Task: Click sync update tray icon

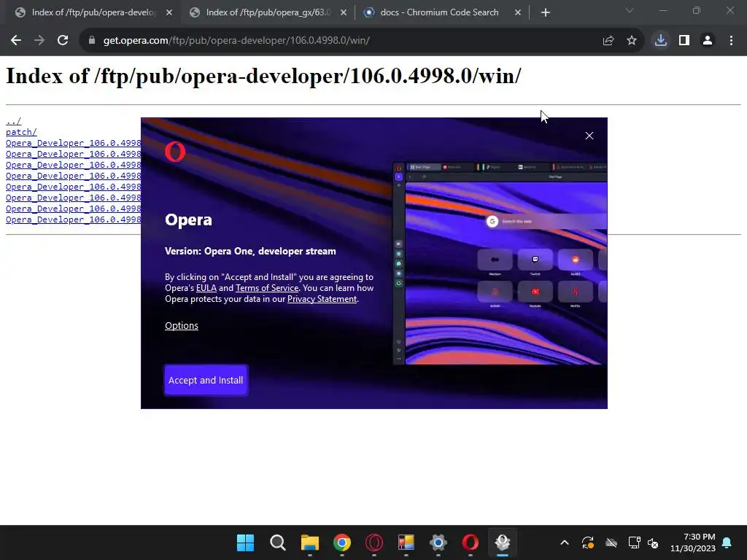Action: (588, 542)
